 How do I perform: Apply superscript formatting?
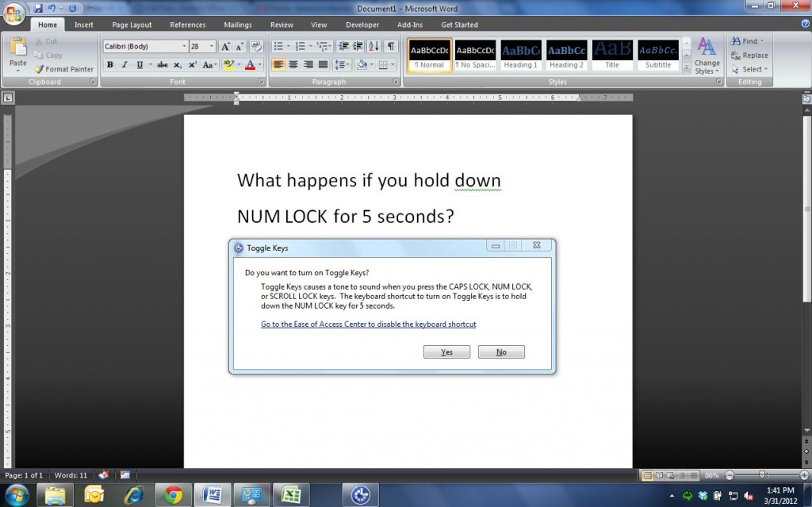pyautogui.click(x=192, y=65)
